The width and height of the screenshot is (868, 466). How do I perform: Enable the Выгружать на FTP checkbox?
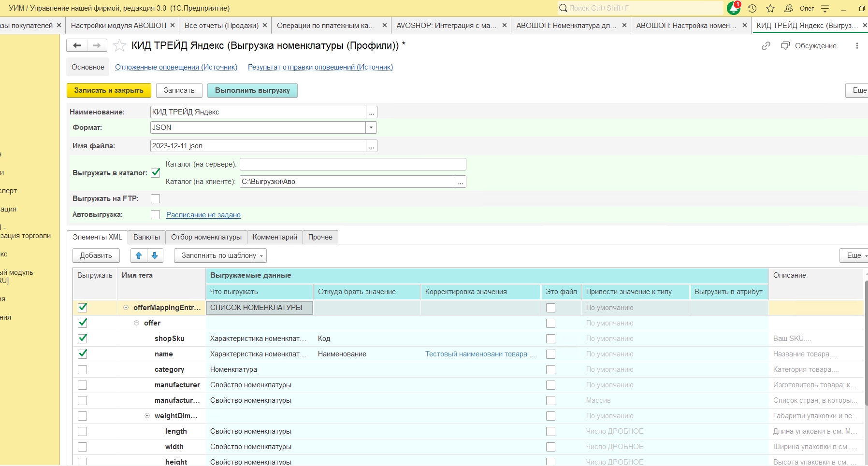pos(156,198)
